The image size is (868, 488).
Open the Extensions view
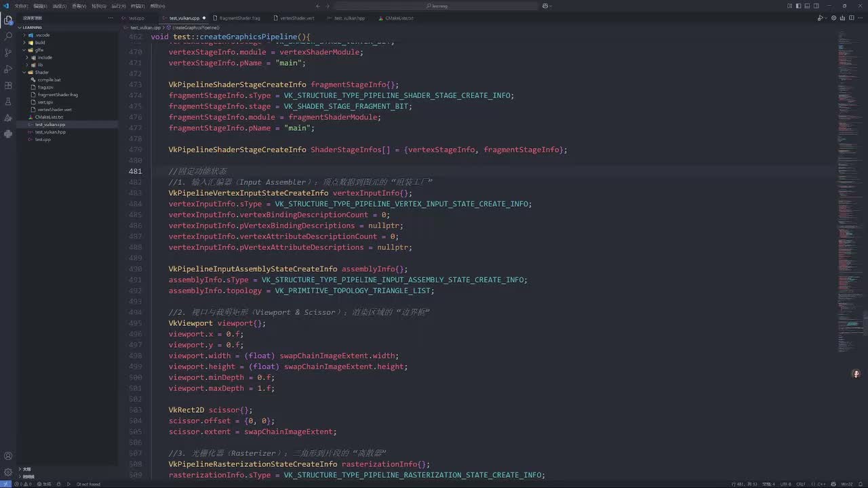[8, 85]
